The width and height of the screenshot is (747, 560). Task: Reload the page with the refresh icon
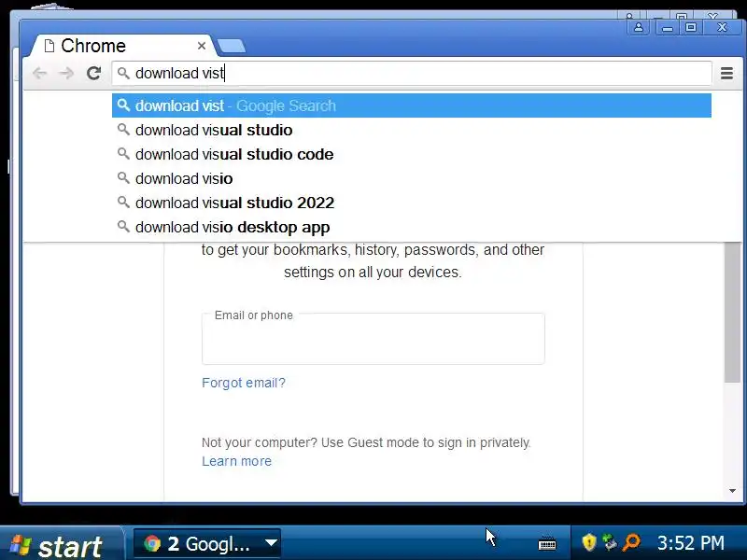point(94,73)
